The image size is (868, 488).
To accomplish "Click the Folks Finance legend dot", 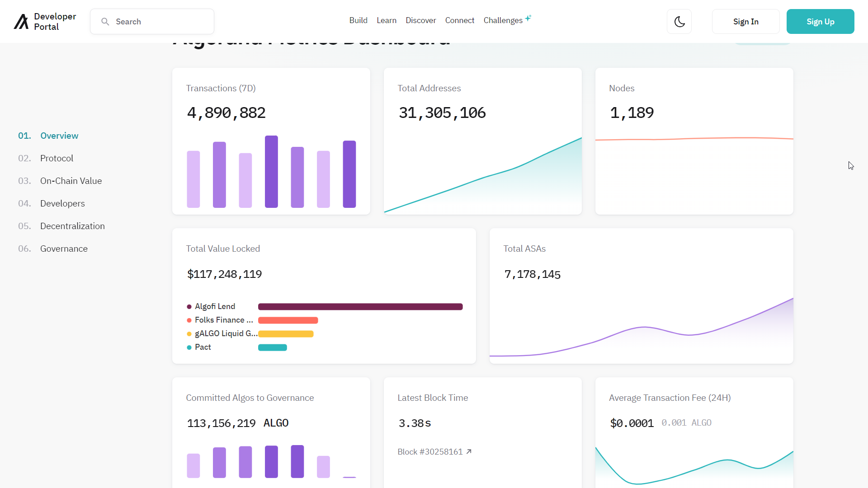I will pyautogui.click(x=189, y=320).
